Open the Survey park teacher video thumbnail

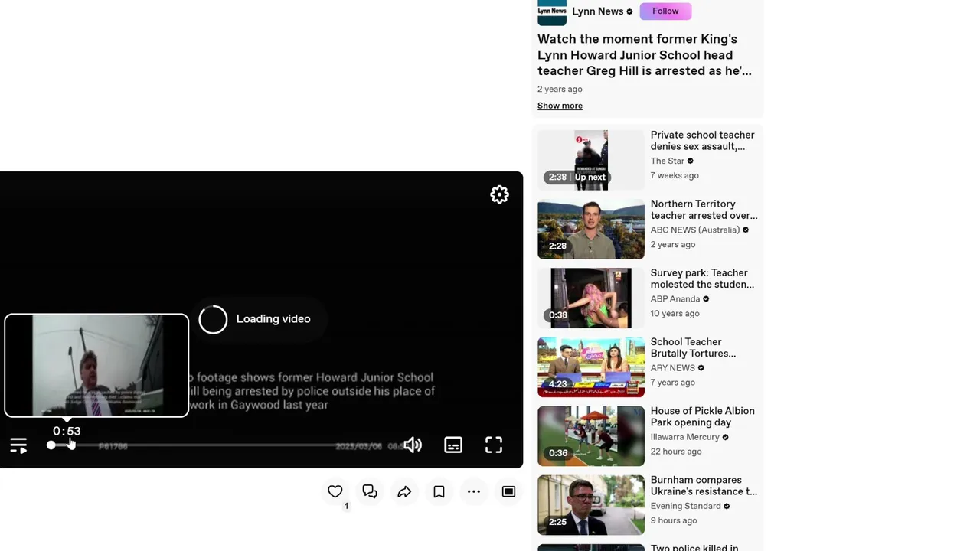coord(591,298)
